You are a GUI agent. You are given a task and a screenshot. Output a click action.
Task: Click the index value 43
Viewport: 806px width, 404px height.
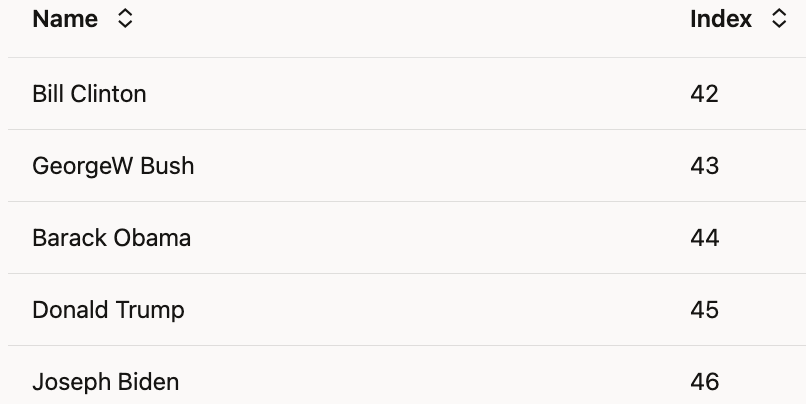704,166
